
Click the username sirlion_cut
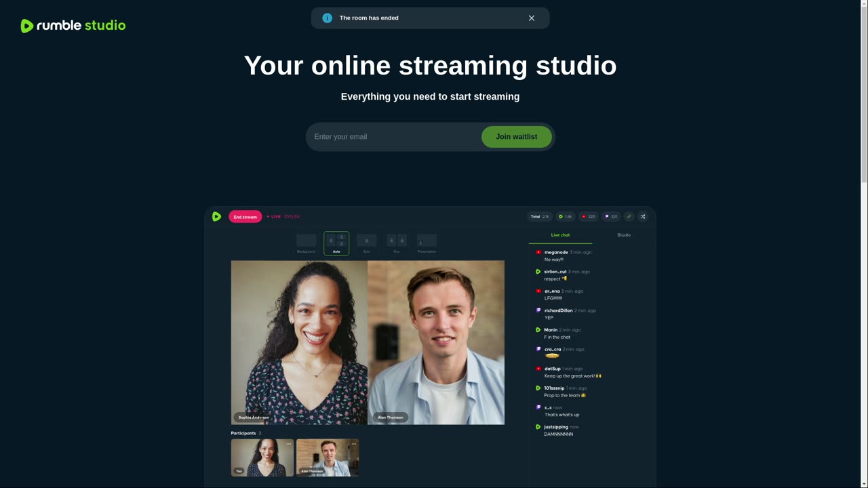point(555,272)
